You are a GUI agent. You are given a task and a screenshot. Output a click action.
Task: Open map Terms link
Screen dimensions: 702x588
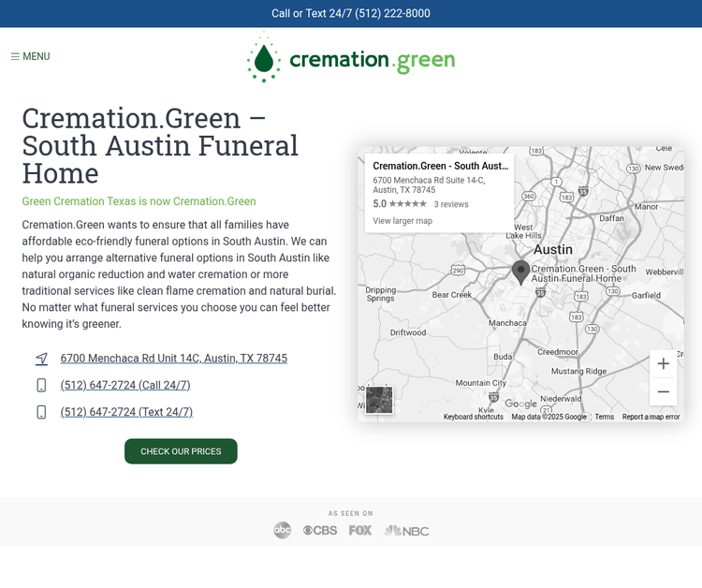[x=605, y=417]
